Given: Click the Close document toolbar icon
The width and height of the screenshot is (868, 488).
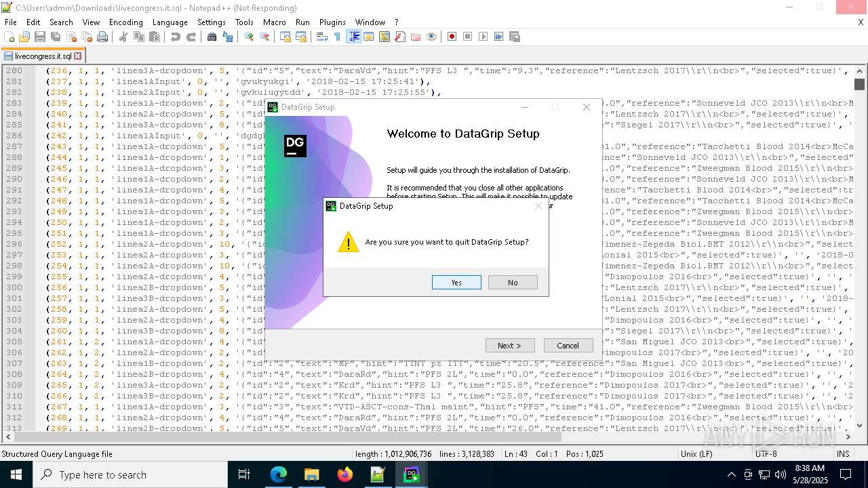Looking at the screenshot, I should pyautogui.click(x=71, y=37).
